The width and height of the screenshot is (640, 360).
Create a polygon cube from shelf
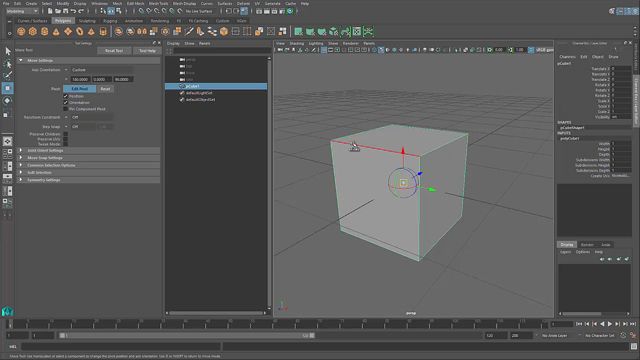click(x=33, y=31)
